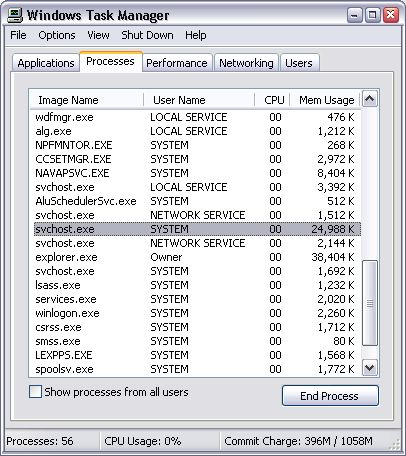406x456 pixels.
Task: Open the View menu
Action: (x=98, y=35)
